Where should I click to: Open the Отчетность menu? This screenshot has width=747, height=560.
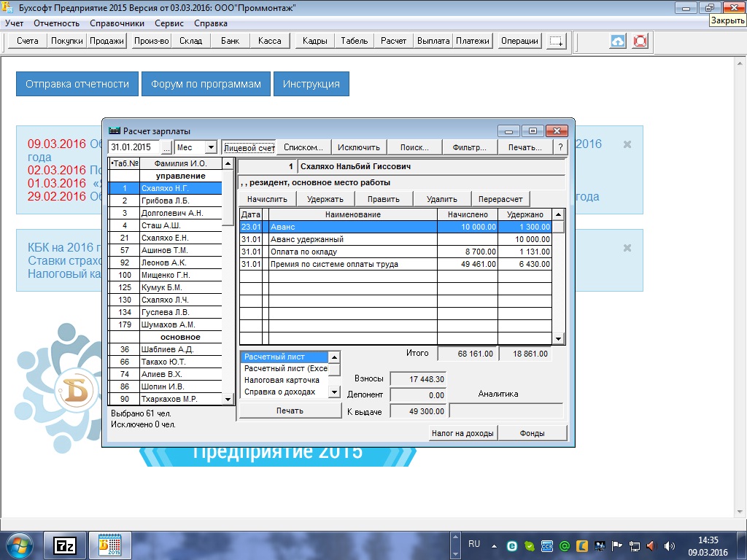click(56, 23)
